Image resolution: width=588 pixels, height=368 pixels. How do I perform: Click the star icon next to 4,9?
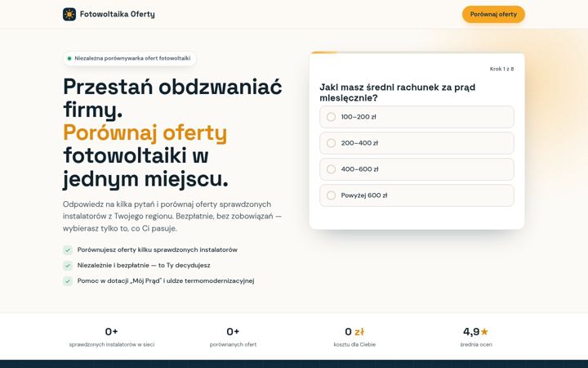[x=484, y=331]
